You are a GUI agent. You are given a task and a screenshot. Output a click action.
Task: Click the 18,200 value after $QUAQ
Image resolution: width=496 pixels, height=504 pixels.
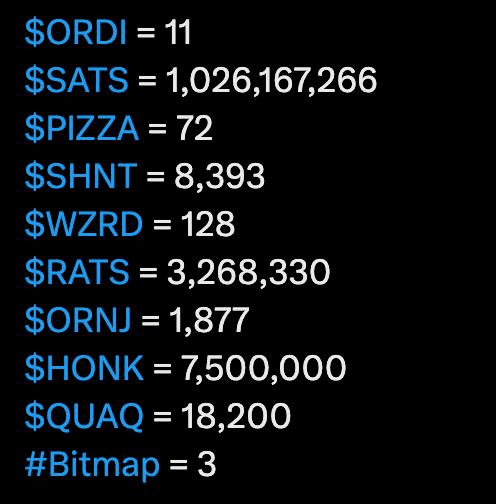coord(236,416)
